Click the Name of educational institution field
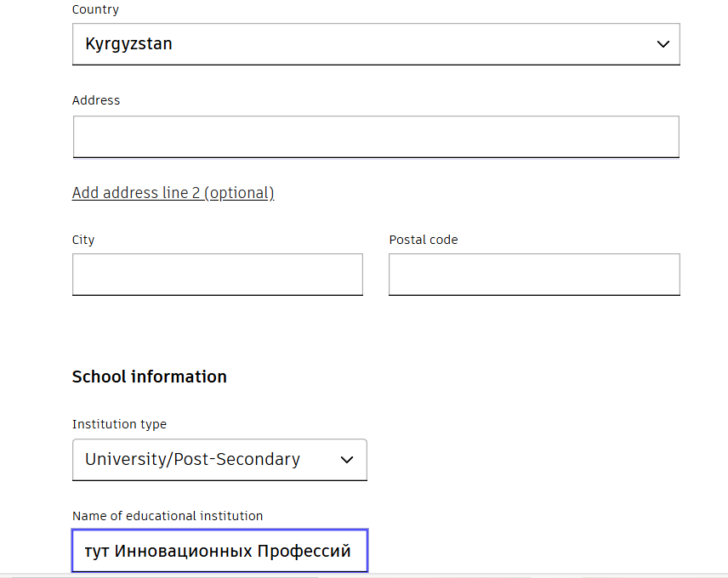 (219, 552)
